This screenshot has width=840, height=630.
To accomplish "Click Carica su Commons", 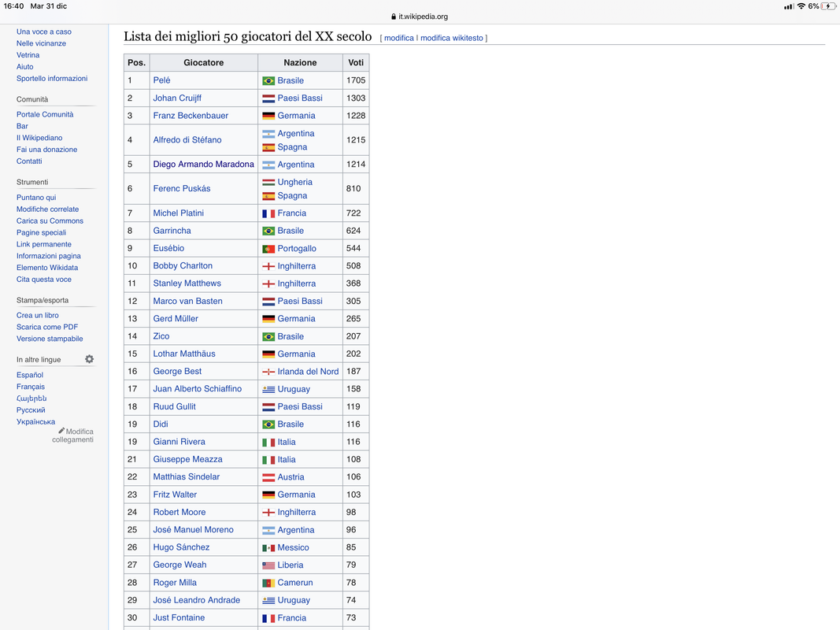I will [x=50, y=221].
